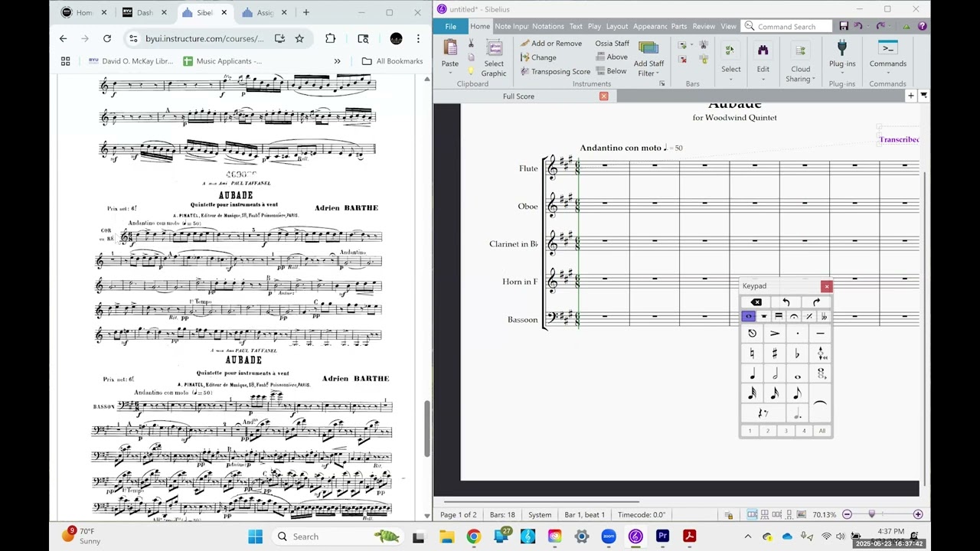Apply the flat accidental on the Keypad

coord(798,354)
